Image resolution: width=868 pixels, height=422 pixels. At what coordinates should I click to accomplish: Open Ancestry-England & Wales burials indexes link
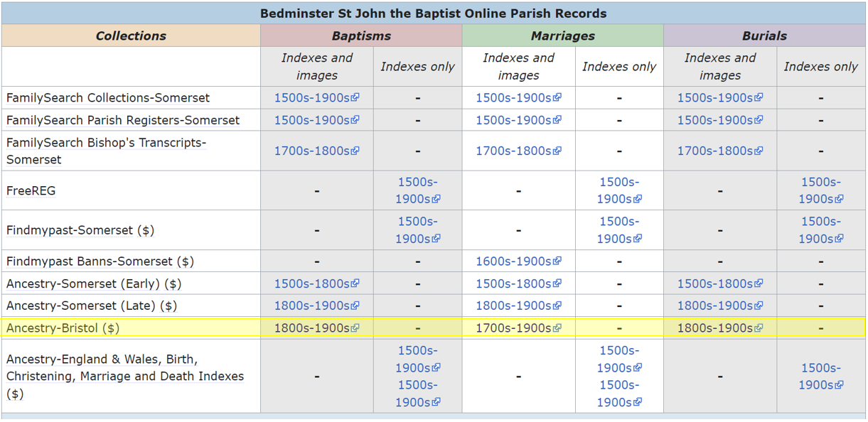(821, 377)
